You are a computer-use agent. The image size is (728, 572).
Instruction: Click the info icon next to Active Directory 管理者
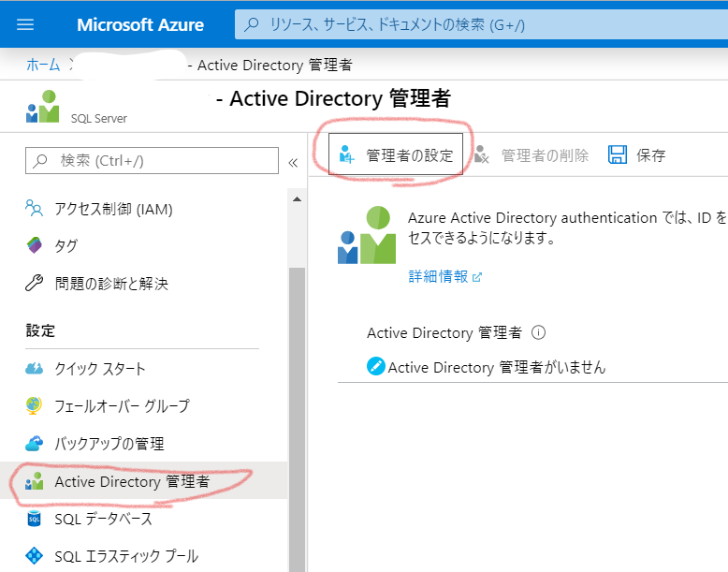(539, 332)
